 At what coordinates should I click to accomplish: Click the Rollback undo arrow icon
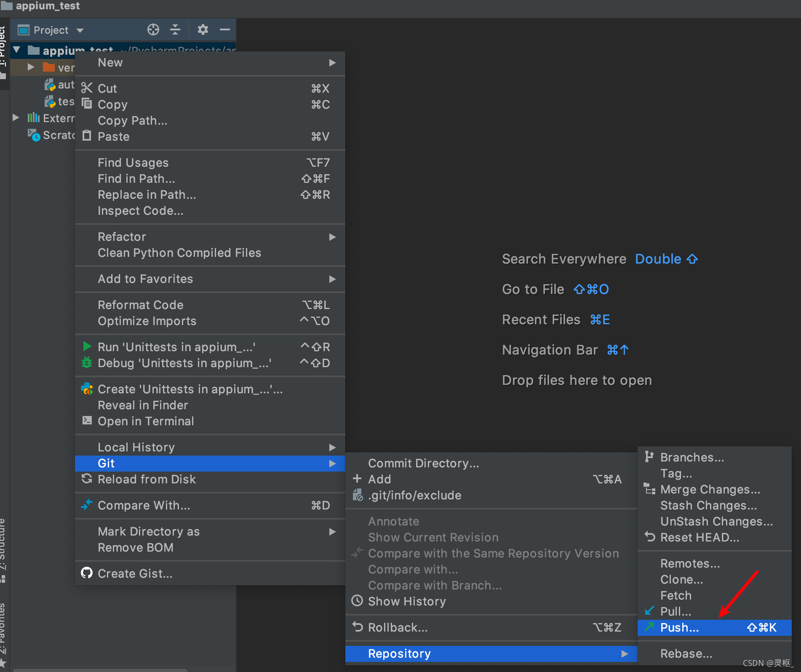(x=358, y=627)
